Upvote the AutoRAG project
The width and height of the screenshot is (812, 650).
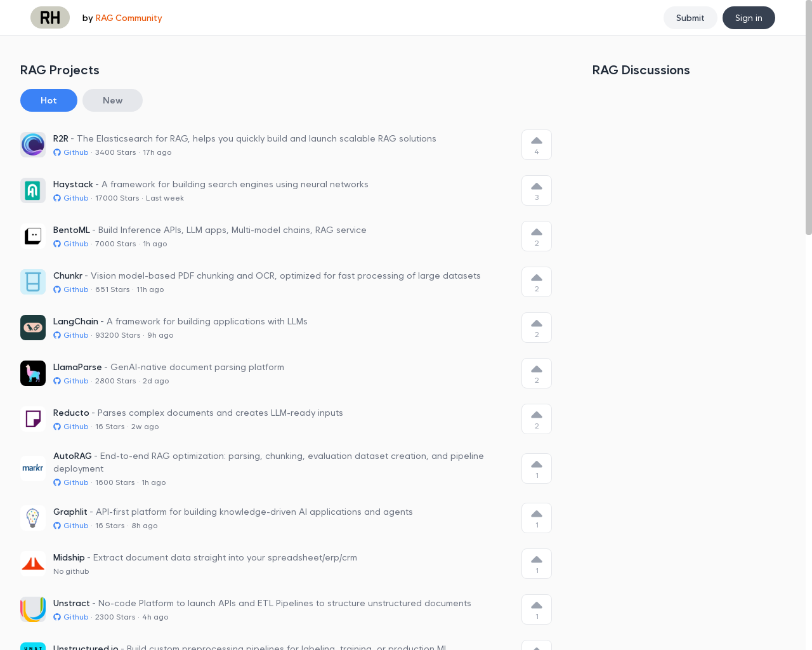click(x=537, y=468)
